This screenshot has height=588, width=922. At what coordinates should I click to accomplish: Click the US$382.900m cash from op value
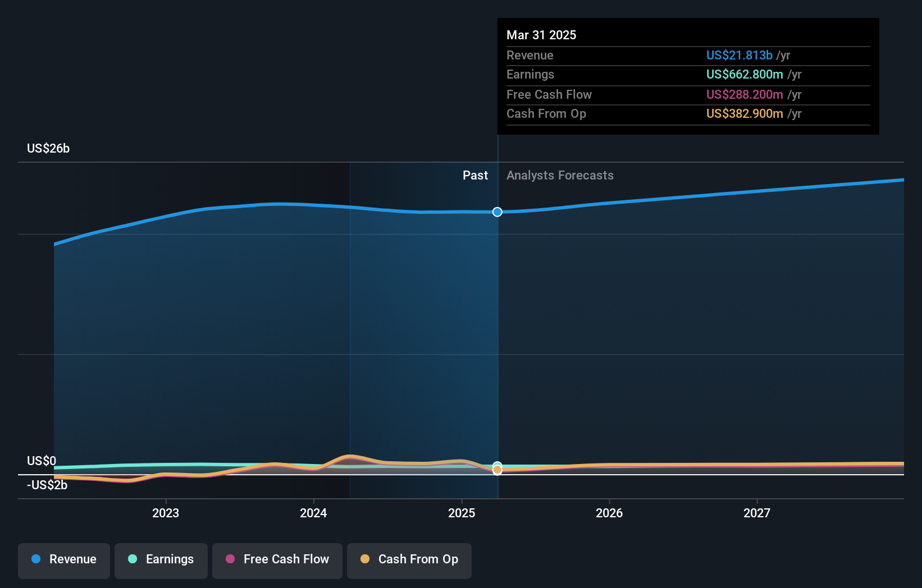(x=745, y=113)
